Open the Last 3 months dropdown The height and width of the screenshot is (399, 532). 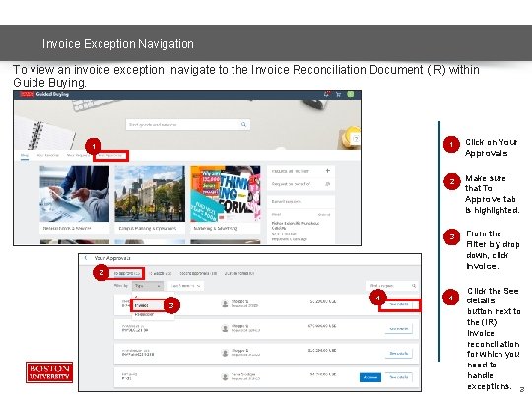[185, 286]
